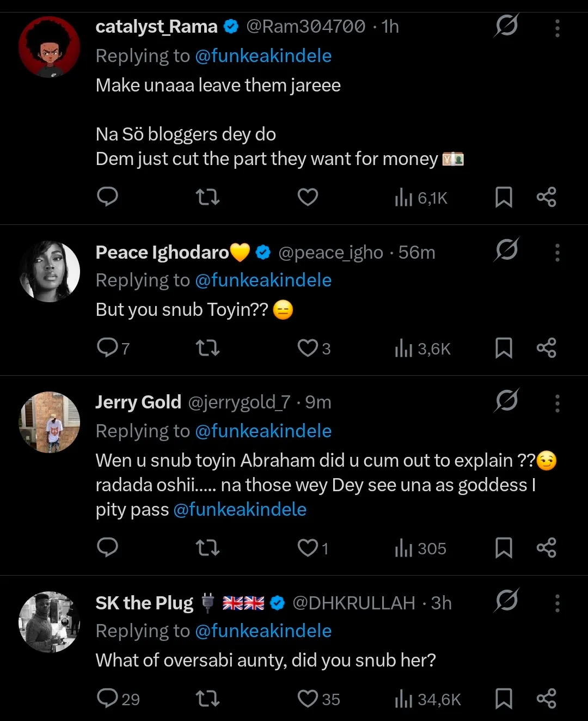Open more options for catalyst_Rama's tweet
Viewport: 588px width, 721px height.
coord(557,28)
